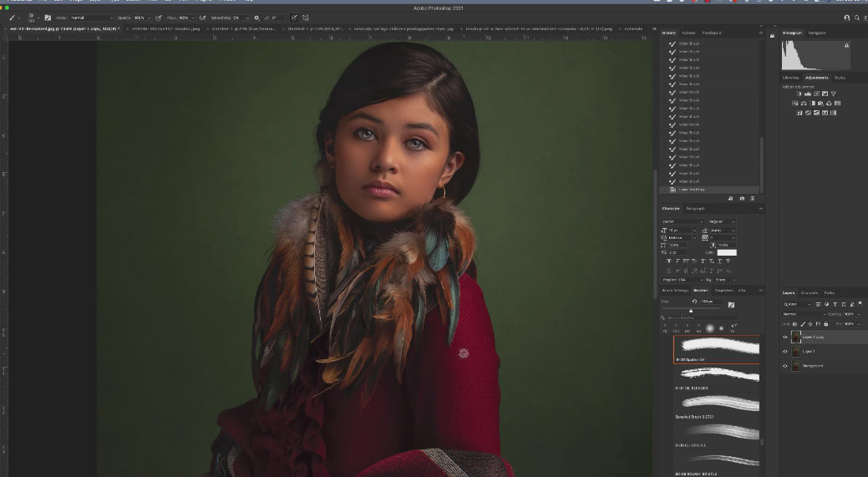Delete current state using History trash icon
Viewport: 868px width, 477px height.
pyautogui.click(x=752, y=199)
